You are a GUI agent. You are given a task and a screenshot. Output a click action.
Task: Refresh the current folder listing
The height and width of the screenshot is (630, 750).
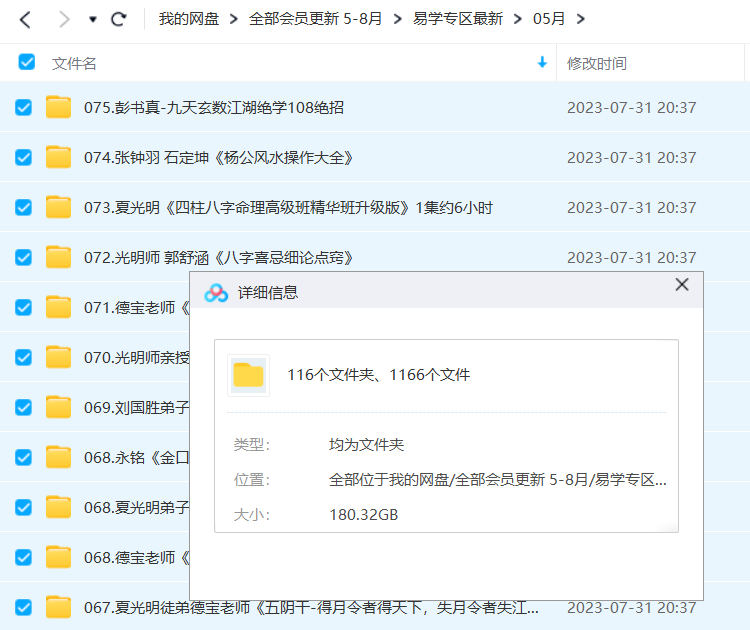click(119, 19)
